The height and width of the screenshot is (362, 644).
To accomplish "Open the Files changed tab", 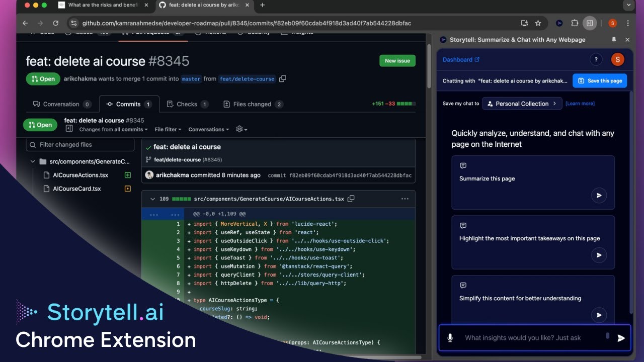I will tap(253, 104).
